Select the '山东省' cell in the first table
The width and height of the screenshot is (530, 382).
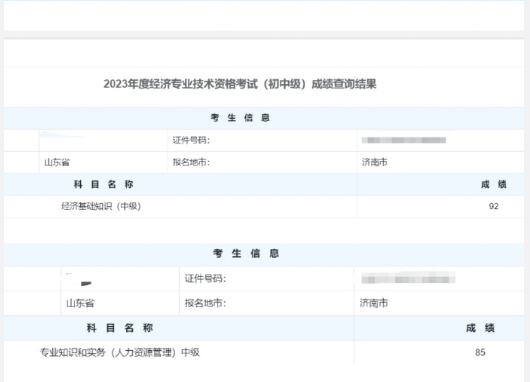(57, 162)
